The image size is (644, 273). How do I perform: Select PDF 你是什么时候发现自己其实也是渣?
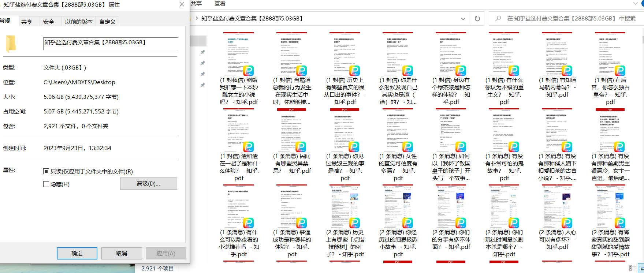click(398, 69)
